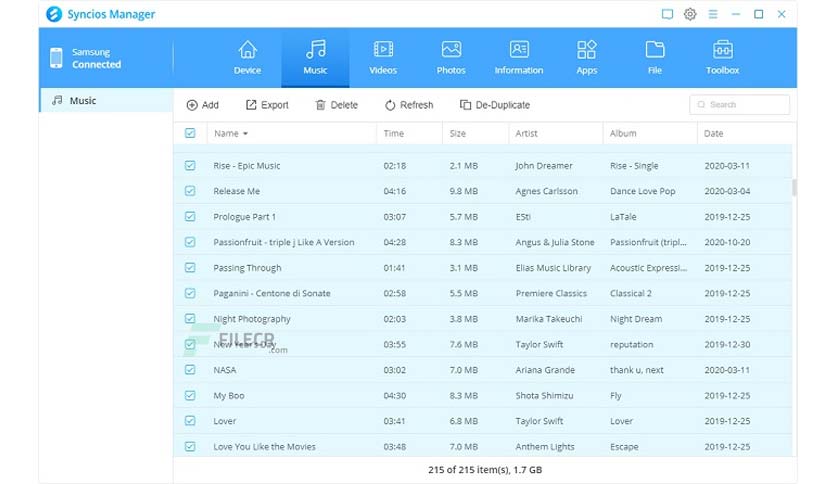Sort by Name column header arrow
The width and height of the screenshot is (836, 484).
[x=245, y=134]
